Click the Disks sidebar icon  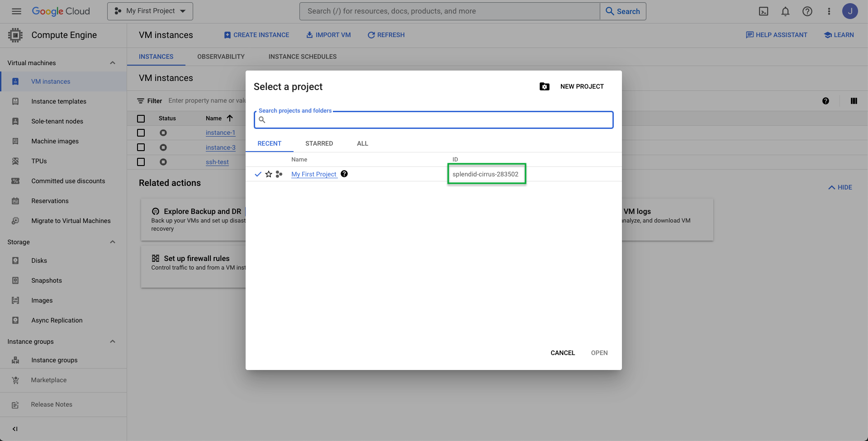tap(15, 261)
